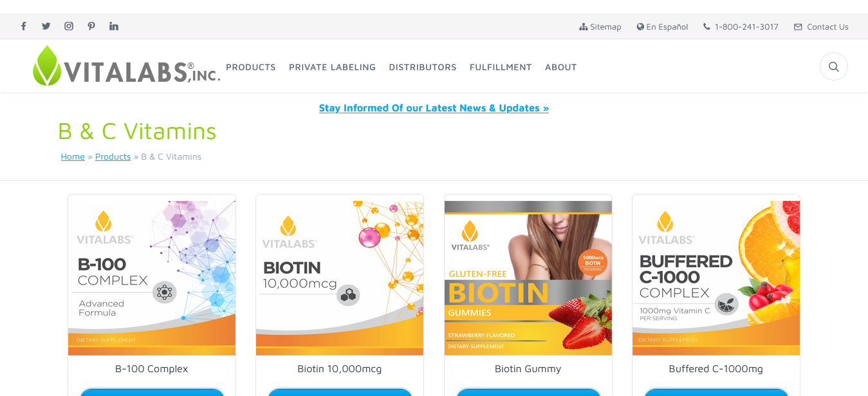Select the Biotin Gummies product image
The height and width of the screenshot is (396, 868).
[528, 278]
